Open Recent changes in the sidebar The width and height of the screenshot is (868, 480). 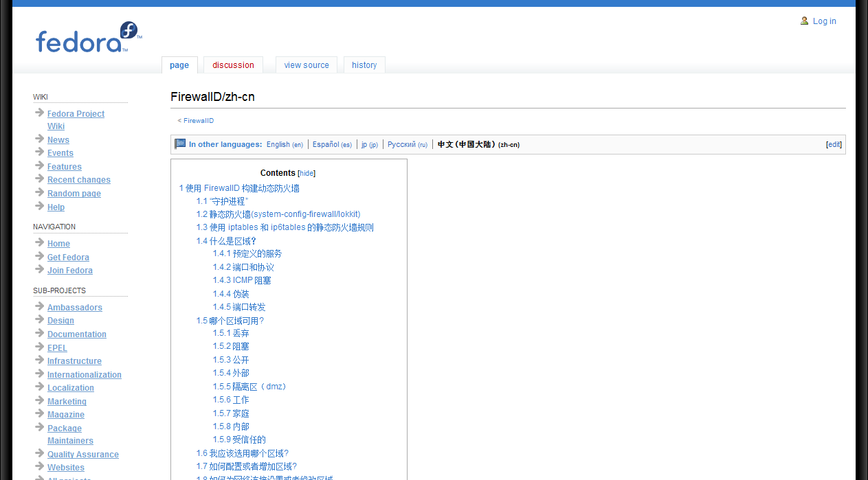pos(79,180)
